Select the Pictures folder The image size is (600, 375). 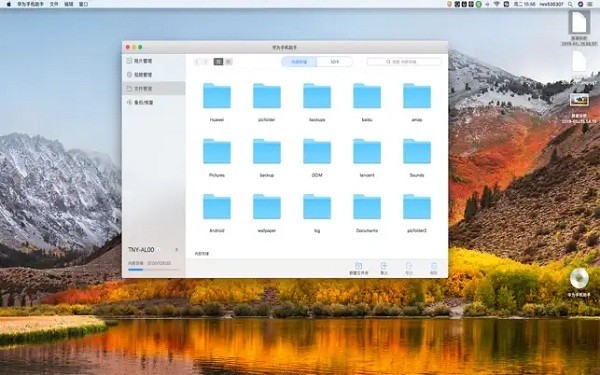(217, 151)
